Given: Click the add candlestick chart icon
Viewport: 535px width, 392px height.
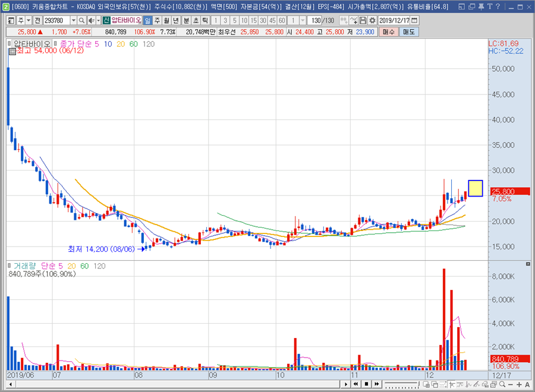Looking at the screenshot, I should pos(344,20).
